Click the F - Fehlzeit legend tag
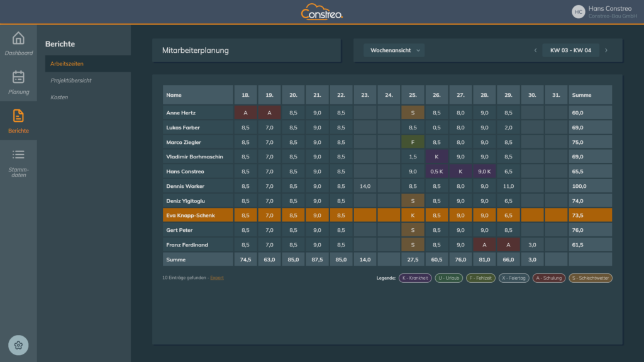644x362 pixels. (480, 278)
